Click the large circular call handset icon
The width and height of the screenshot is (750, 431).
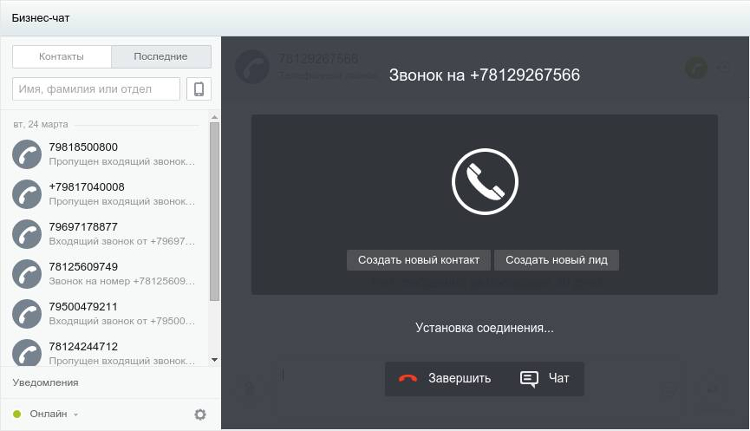click(x=485, y=181)
